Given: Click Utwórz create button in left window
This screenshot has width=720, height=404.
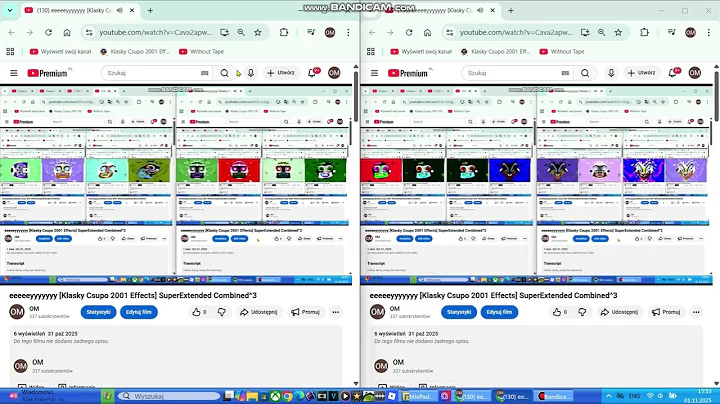Looking at the screenshot, I should coord(281,73).
